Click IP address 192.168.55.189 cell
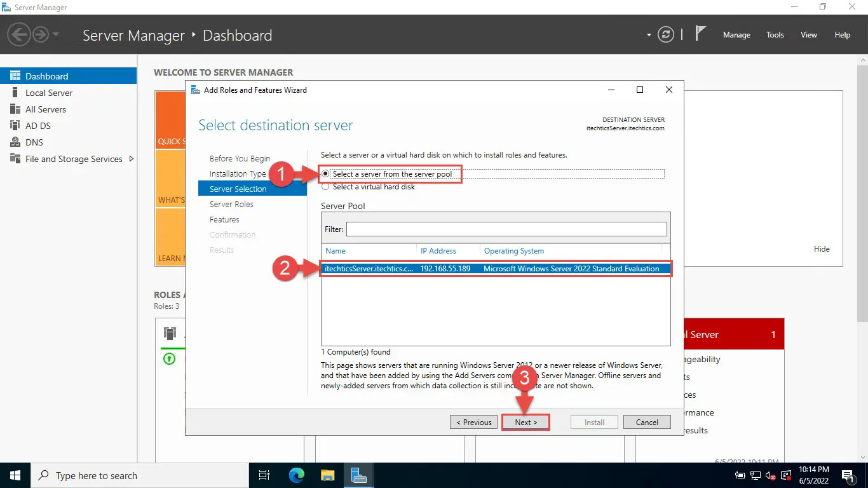Screen dimensions: 868x488 click(445, 269)
